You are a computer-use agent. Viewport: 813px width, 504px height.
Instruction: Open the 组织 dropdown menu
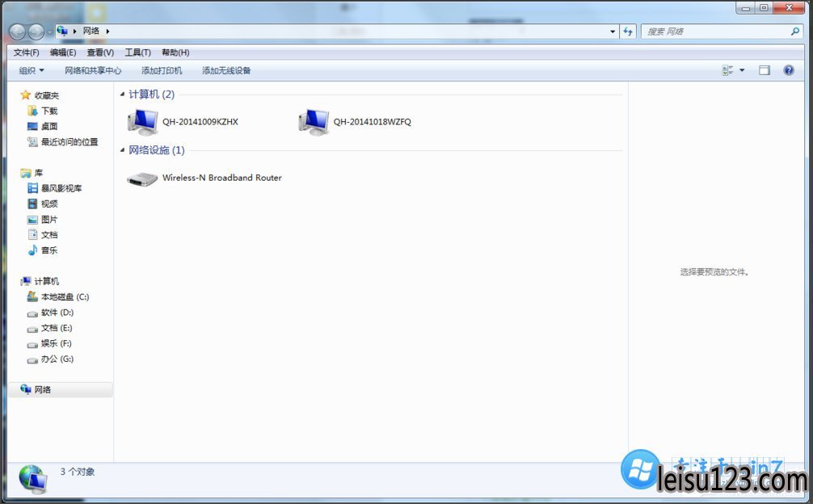pos(31,70)
